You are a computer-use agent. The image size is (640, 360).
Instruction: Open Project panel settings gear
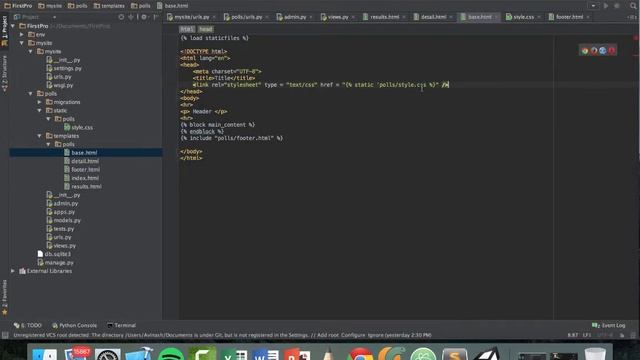point(144,17)
